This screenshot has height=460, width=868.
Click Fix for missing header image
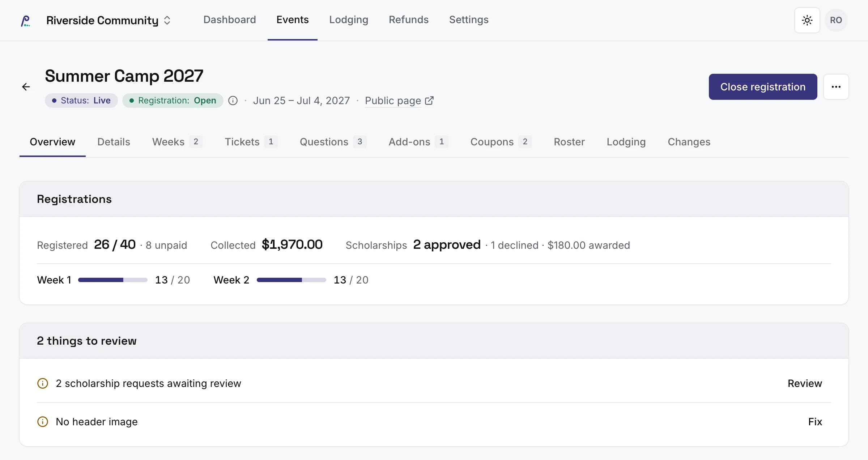click(x=815, y=422)
